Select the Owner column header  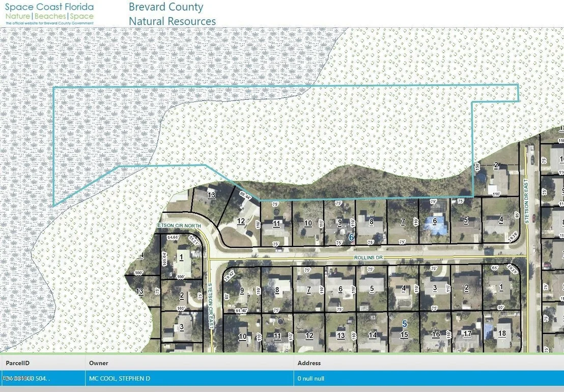[x=189, y=363]
